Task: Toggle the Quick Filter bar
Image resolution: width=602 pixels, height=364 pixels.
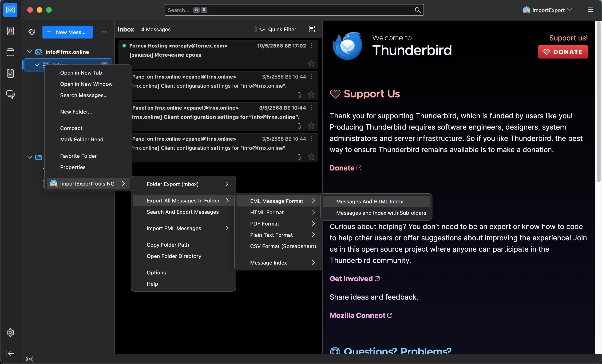Action: 278,29
